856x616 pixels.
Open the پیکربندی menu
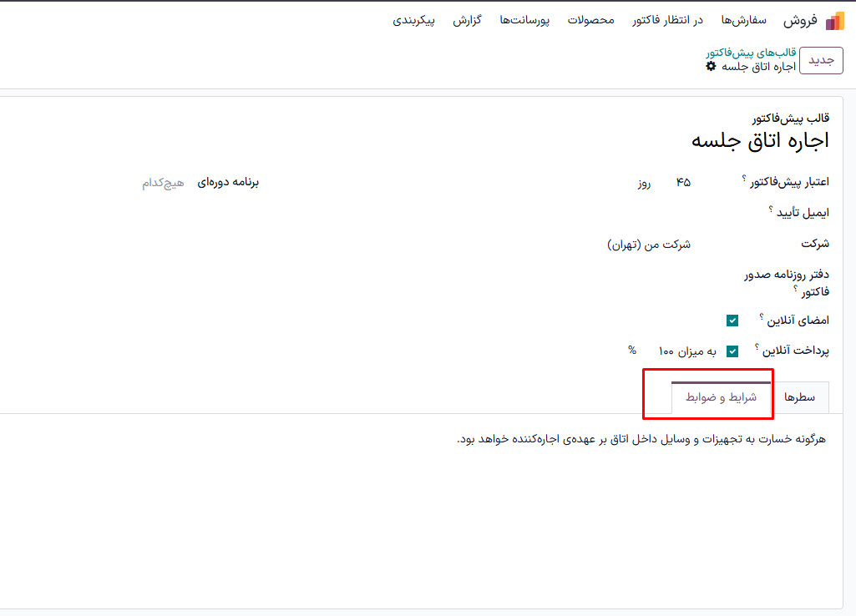(414, 20)
